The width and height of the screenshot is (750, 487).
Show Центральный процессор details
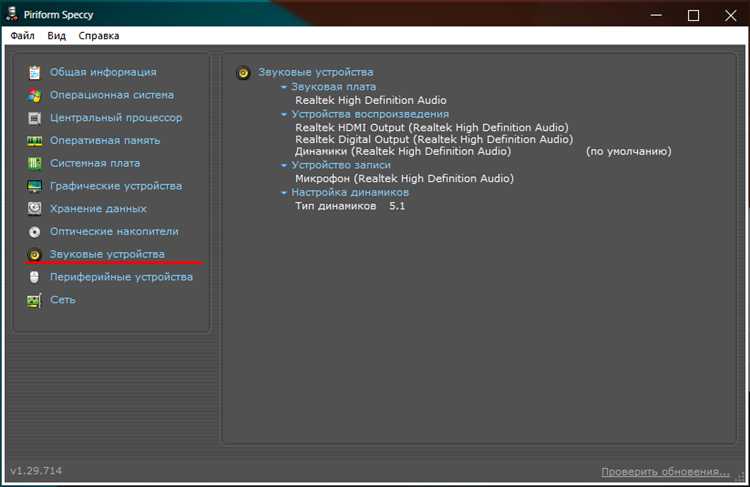(x=116, y=118)
